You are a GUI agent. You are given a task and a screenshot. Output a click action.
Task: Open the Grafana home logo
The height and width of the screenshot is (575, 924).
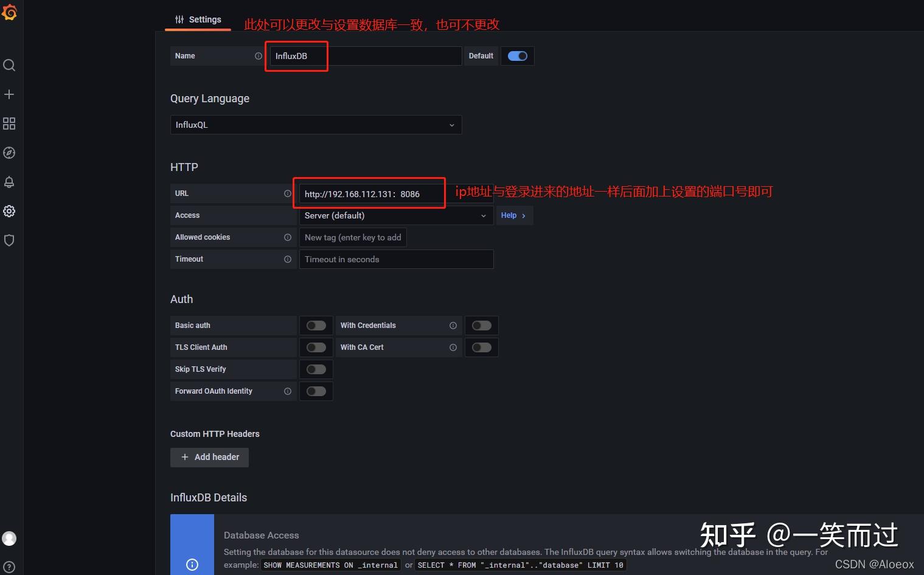click(10, 12)
